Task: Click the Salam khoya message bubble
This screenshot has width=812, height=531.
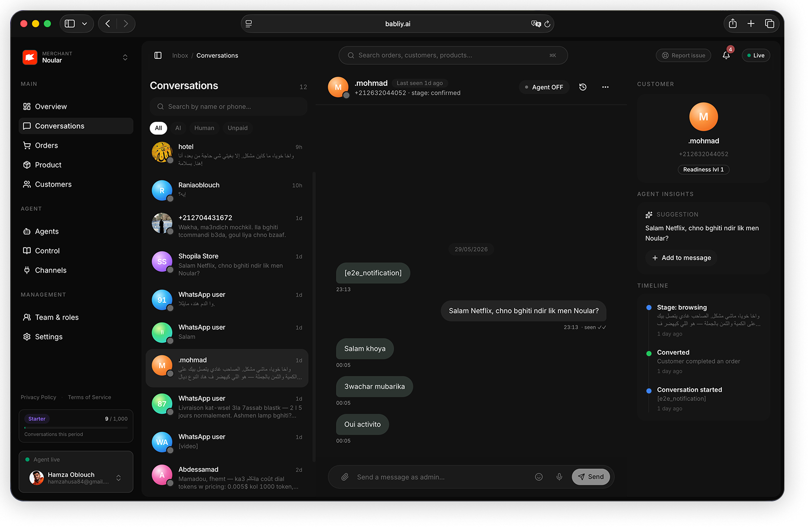Action: (365, 348)
